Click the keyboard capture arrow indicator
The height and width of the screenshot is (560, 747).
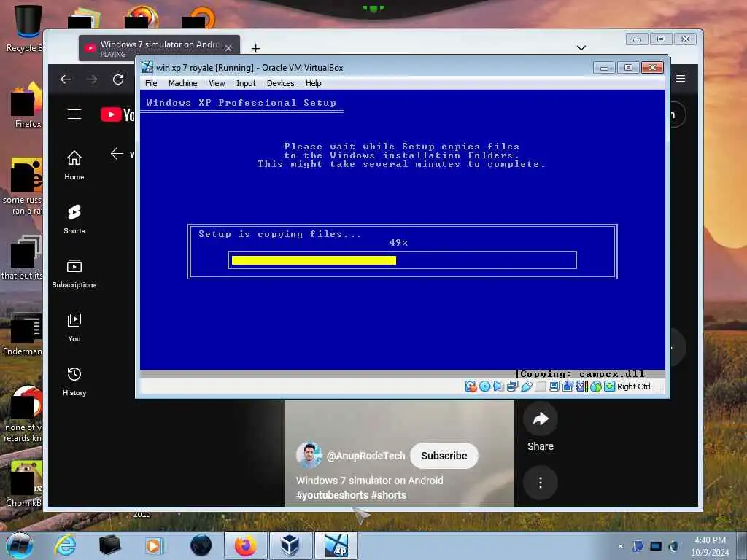click(609, 386)
